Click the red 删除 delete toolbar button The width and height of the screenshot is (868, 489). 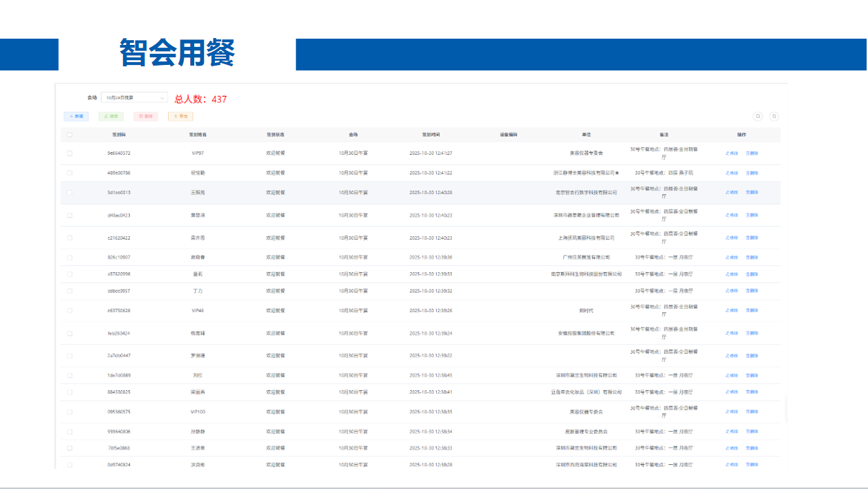click(146, 117)
